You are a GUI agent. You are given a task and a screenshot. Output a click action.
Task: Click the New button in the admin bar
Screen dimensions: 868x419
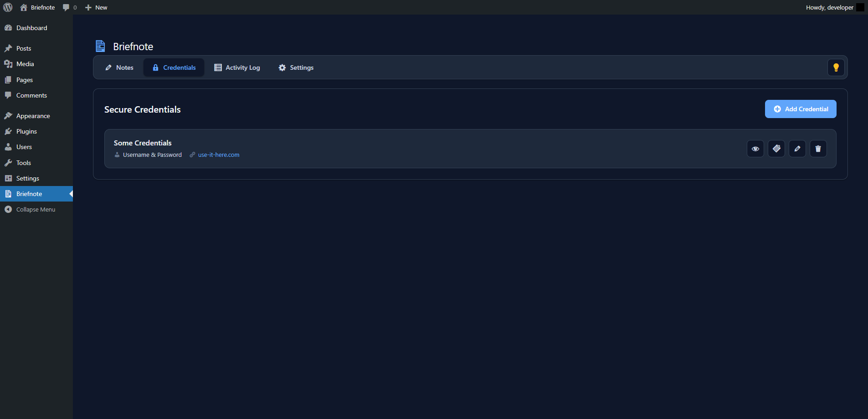(x=96, y=7)
